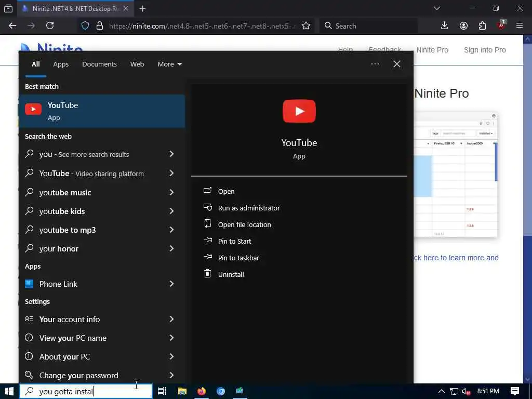The image size is (532, 399).
Task: Click the large YouTube icon in preview pane
Action: [299, 111]
